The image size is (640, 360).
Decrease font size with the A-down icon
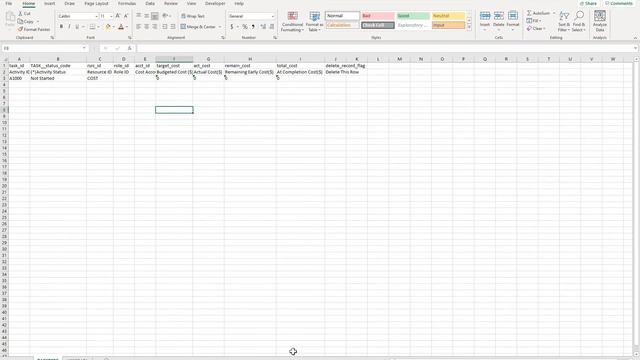[126, 16]
